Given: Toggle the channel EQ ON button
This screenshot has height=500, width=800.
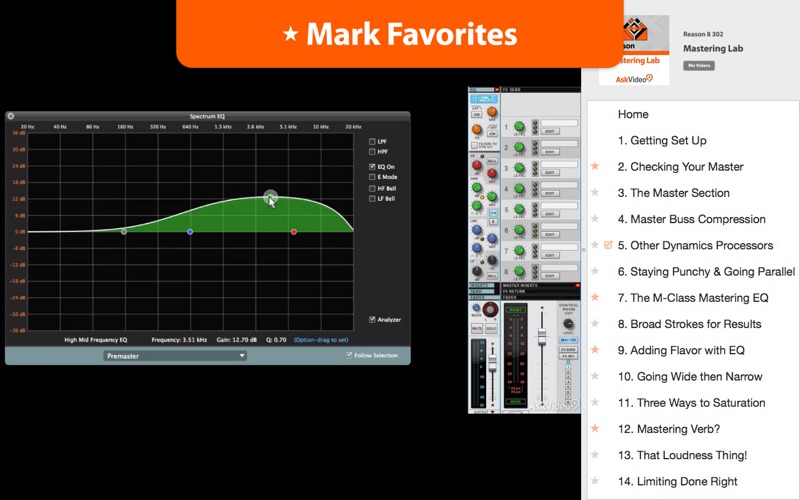Looking at the screenshot, I should click(493, 213).
